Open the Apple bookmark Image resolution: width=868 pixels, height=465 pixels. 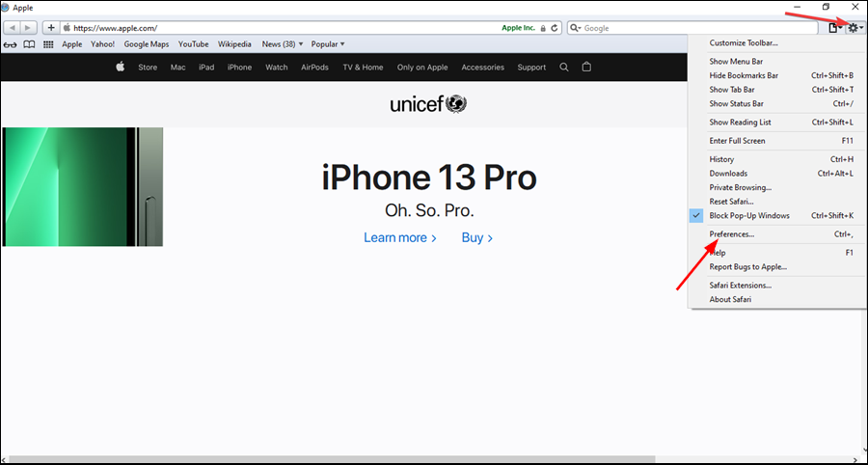[x=72, y=44]
